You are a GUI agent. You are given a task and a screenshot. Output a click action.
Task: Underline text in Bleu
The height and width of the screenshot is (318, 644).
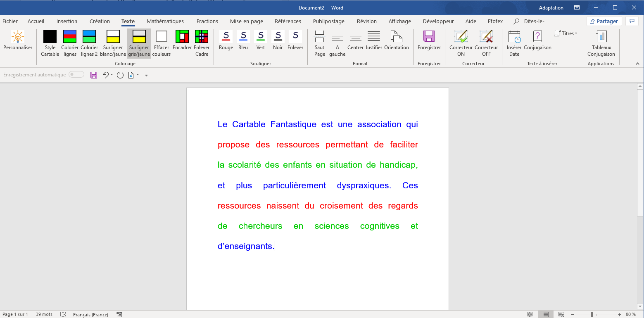(243, 40)
